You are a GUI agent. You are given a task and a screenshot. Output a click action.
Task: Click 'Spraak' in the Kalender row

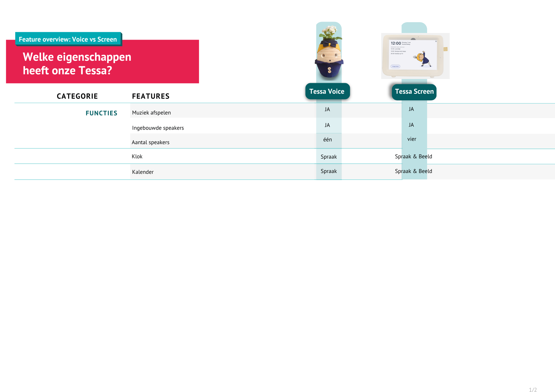click(329, 171)
